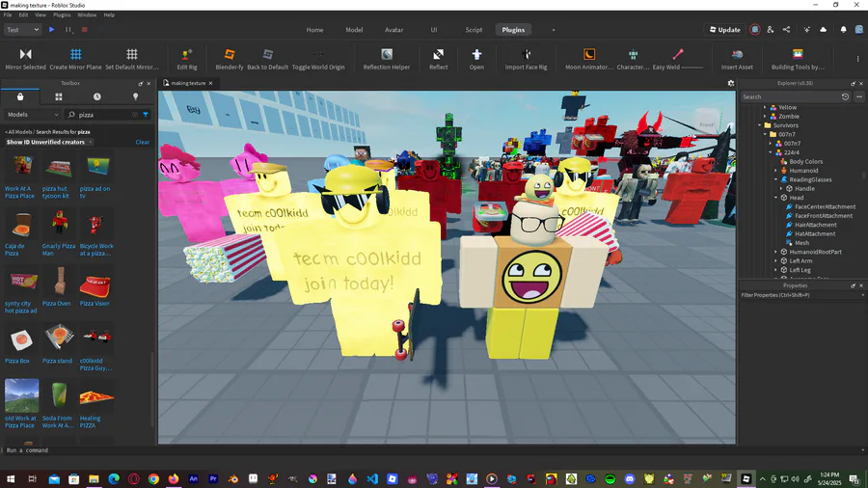Image resolution: width=868 pixels, height=488 pixels.
Task: Start playtest with Play button
Action: click(x=51, y=30)
